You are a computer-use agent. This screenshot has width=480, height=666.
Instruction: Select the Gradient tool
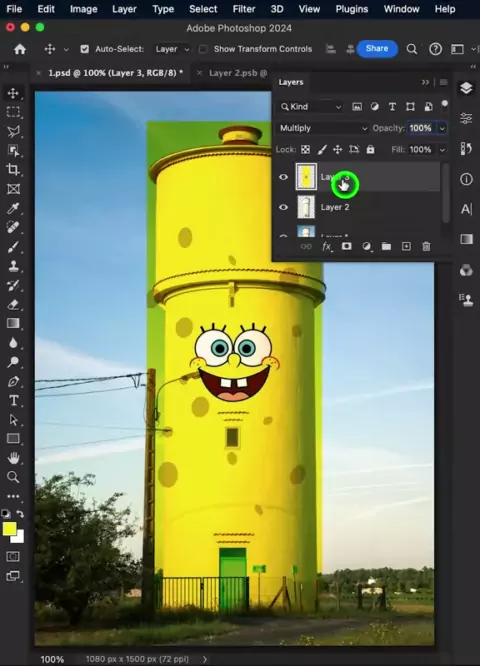coord(13,323)
